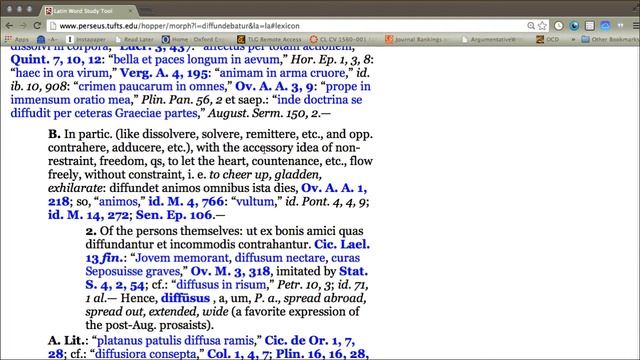Open id. M. 14, 272 citation link
The image size is (640, 360).
[x=88, y=215]
